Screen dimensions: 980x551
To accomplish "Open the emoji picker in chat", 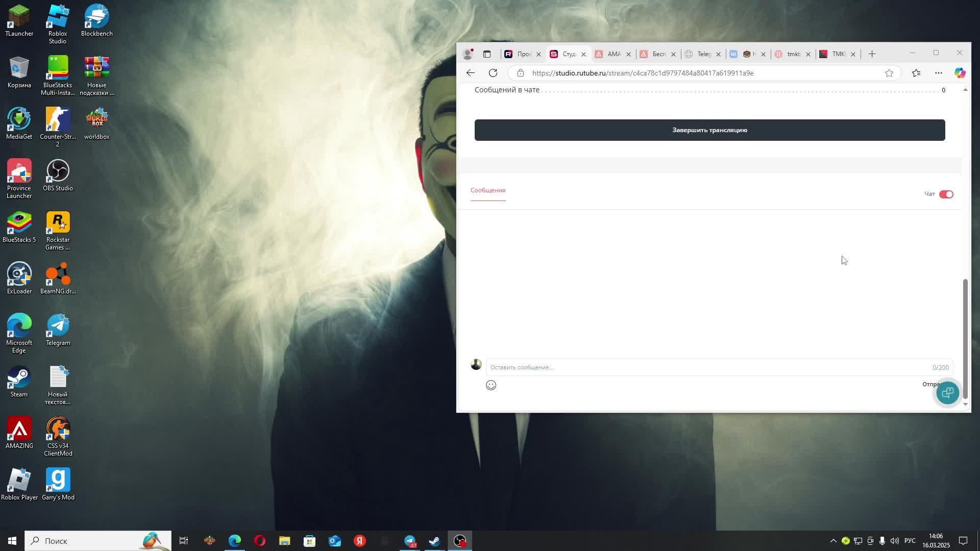I will pos(491,385).
